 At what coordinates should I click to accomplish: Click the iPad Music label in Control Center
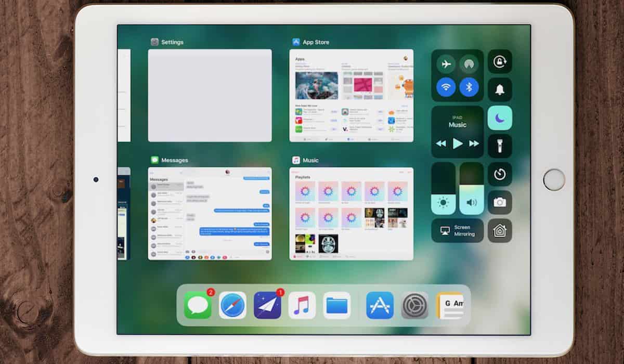pos(458,122)
